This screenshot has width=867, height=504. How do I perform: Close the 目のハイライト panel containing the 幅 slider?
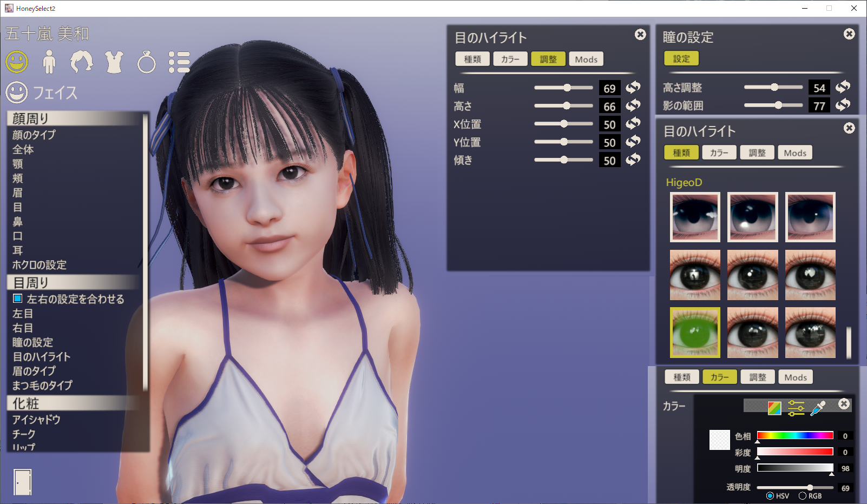(x=640, y=35)
